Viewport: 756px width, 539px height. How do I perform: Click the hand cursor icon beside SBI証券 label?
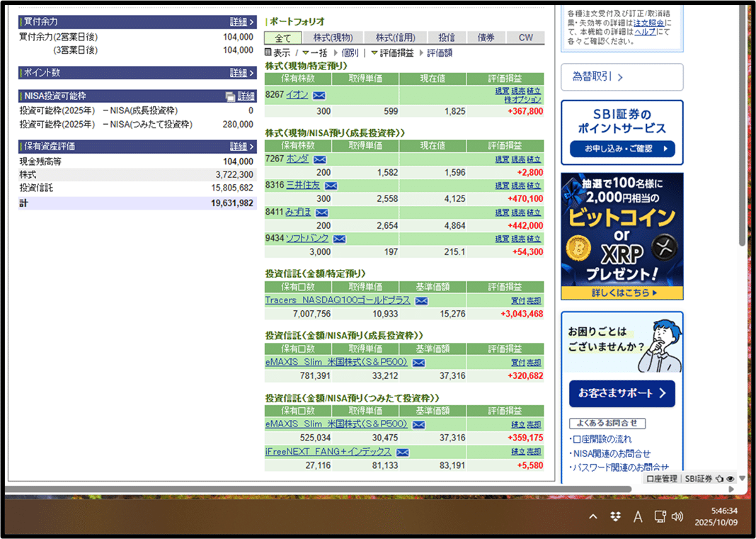(x=720, y=479)
